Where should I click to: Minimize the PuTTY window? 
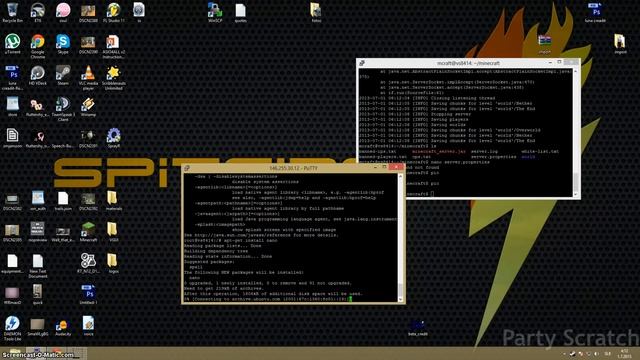click(375, 168)
